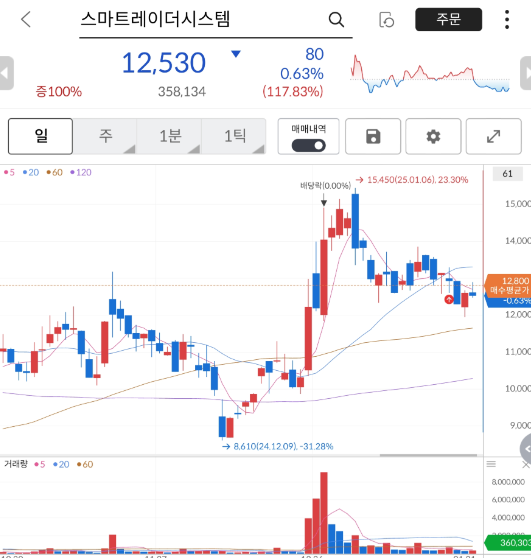Tap the volume figure 358,134

182,92
